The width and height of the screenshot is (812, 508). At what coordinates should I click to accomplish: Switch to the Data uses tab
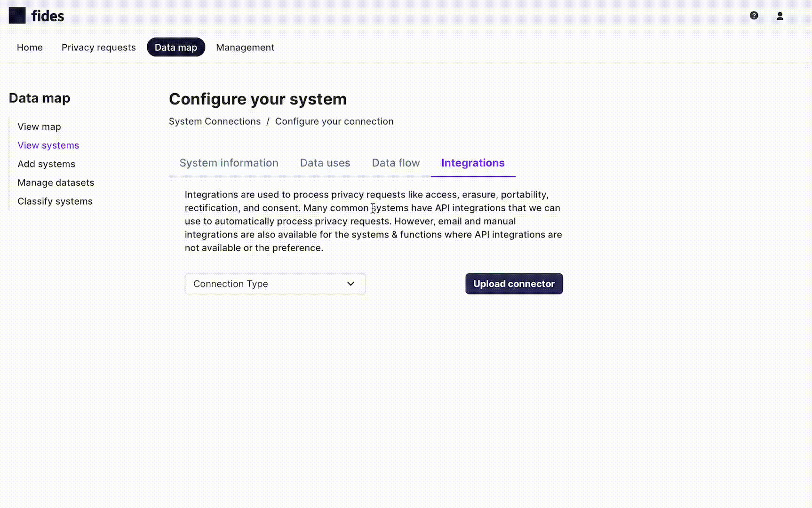coord(325,163)
